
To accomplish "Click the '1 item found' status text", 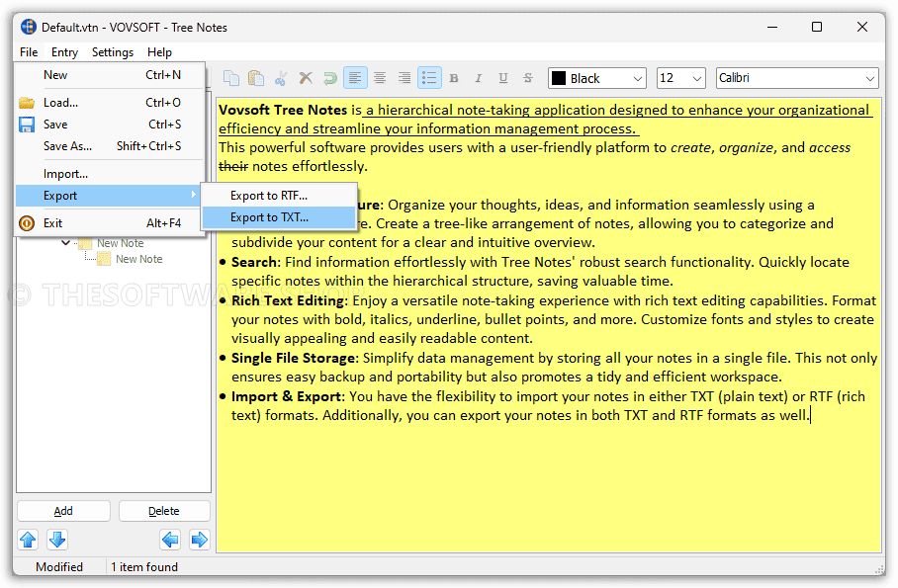I will pos(144,567).
